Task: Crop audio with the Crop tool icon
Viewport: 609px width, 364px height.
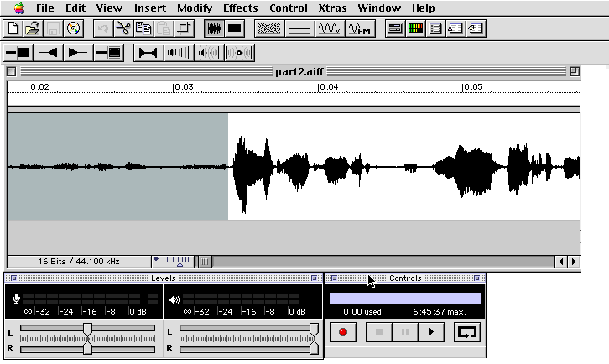Action: tap(184, 29)
